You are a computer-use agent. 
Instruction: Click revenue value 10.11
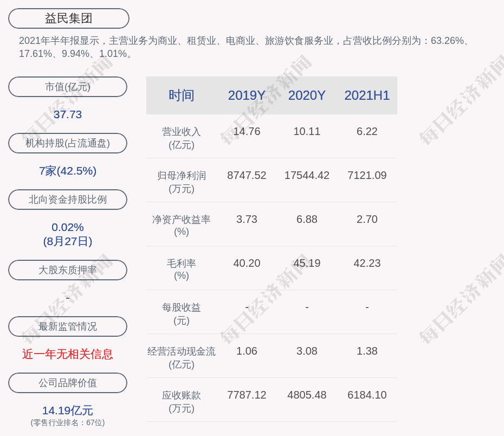pos(307,132)
